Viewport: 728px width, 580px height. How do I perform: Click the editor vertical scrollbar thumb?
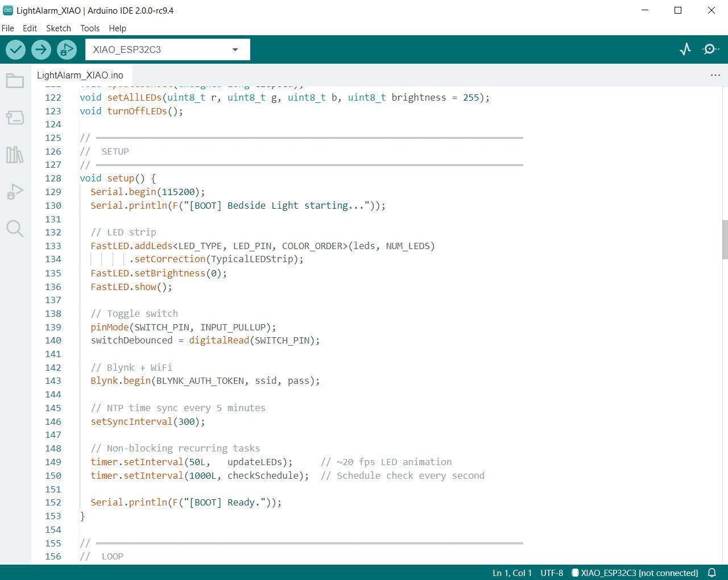point(725,239)
